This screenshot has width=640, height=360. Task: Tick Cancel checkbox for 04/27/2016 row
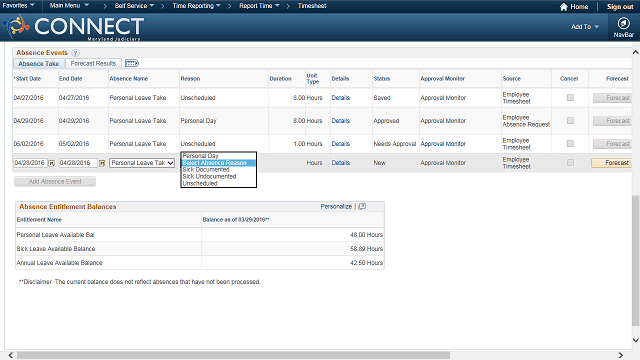pos(570,98)
